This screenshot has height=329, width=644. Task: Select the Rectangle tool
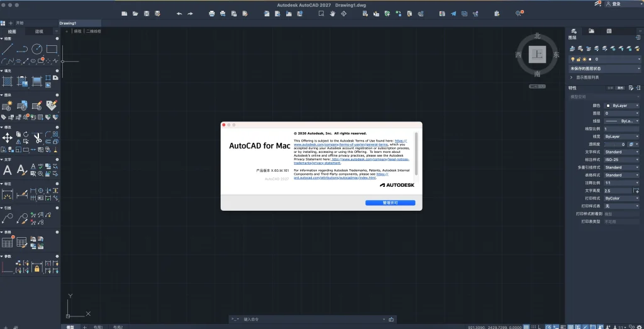[52, 49]
